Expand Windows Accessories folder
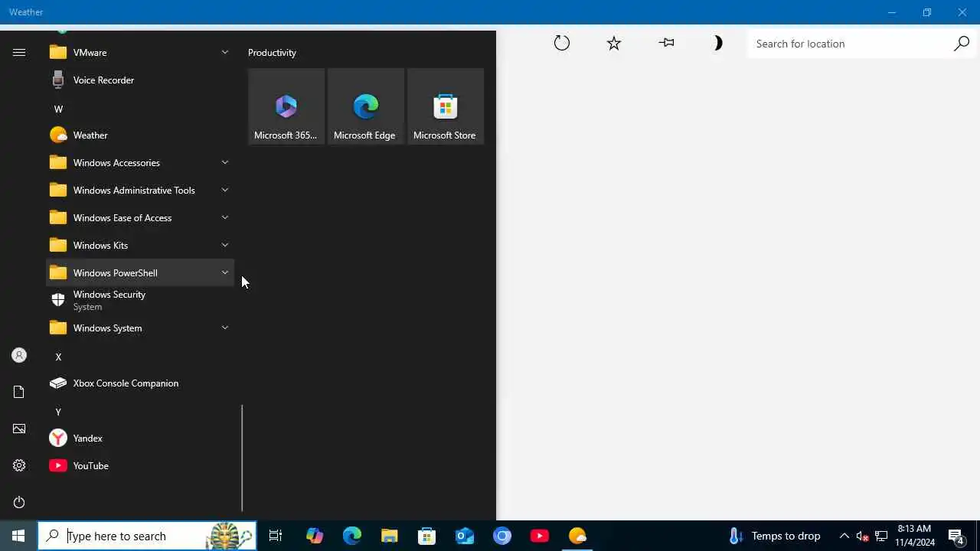The image size is (980, 551). coord(140,162)
